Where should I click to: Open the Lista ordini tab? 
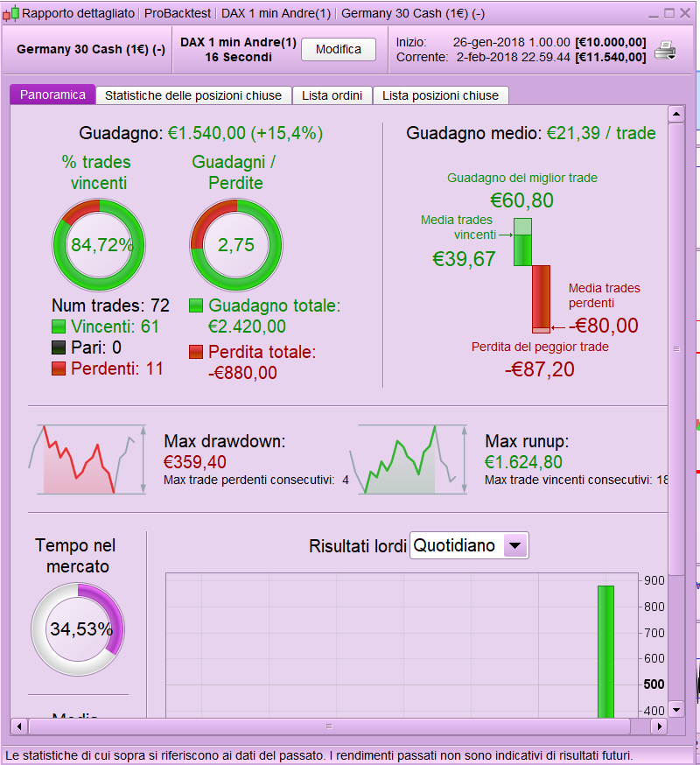click(x=332, y=95)
